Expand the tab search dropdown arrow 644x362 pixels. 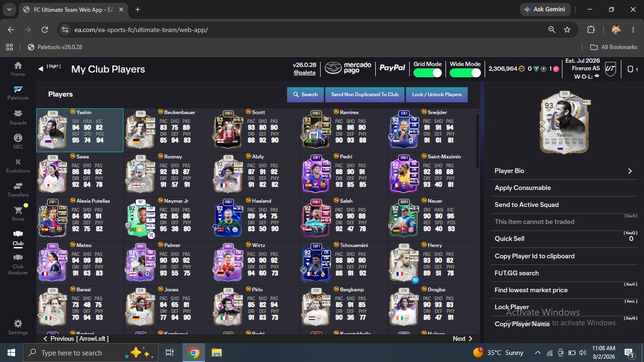[x=9, y=9]
